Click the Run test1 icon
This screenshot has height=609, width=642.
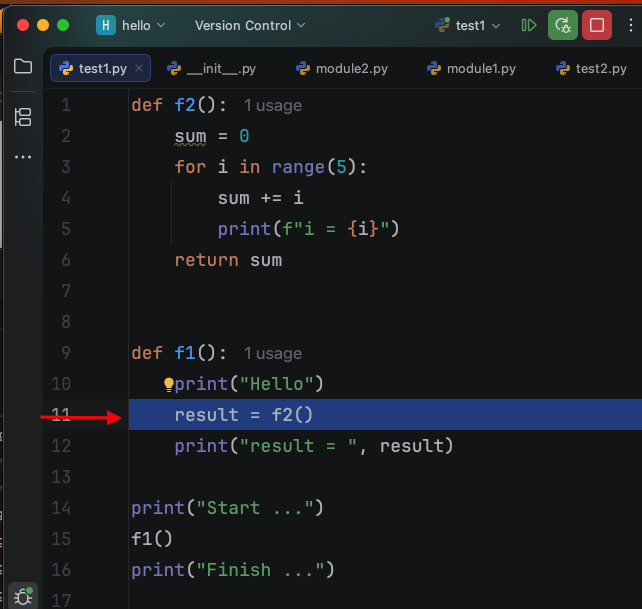[x=529, y=25]
